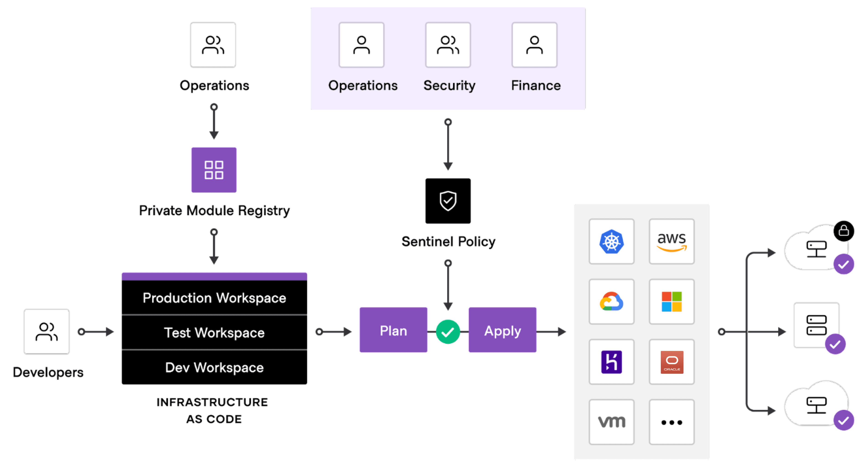
Task: Open the Security team node
Action: click(448, 45)
